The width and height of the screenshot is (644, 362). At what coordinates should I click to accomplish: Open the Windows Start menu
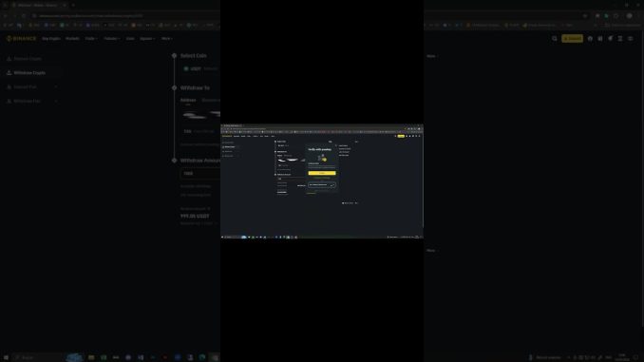click(6, 357)
